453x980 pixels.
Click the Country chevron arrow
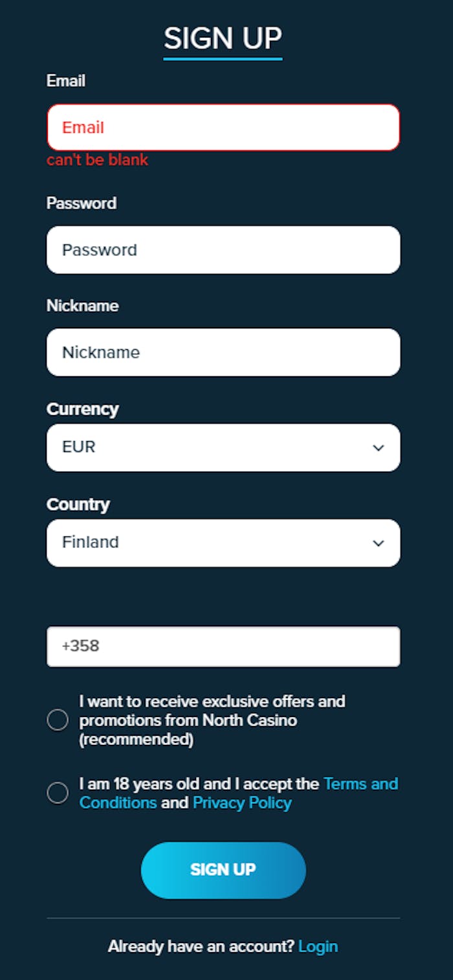379,543
